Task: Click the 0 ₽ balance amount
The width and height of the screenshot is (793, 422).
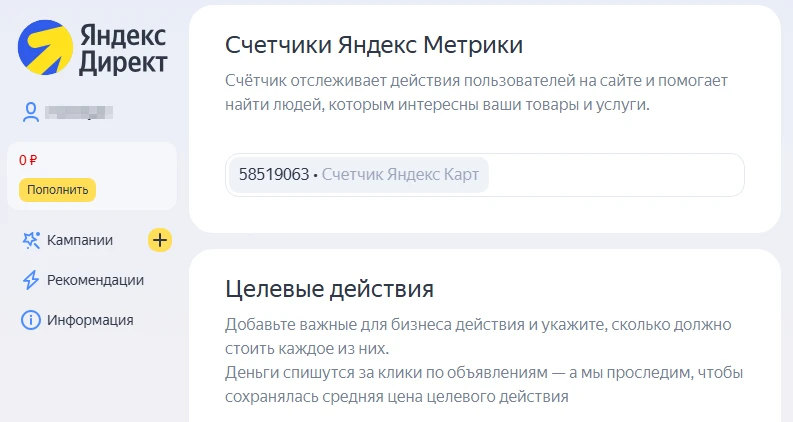Action: (28, 159)
